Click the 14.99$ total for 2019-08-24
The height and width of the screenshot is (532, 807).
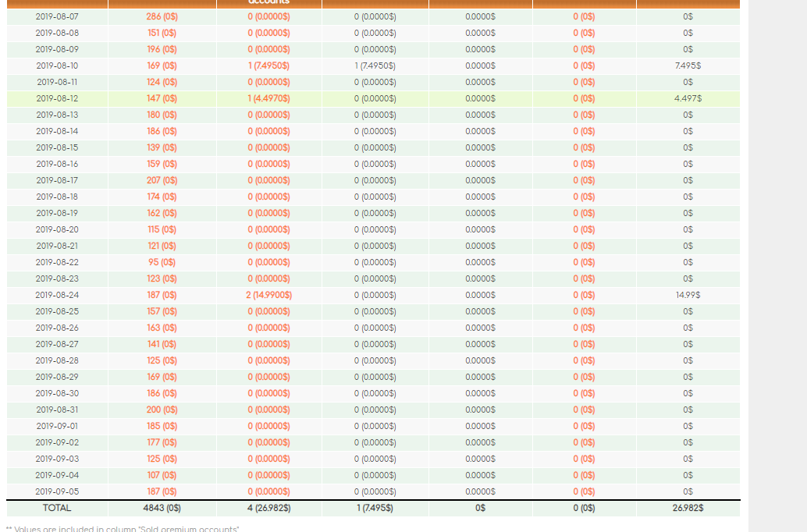(x=688, y=295)
